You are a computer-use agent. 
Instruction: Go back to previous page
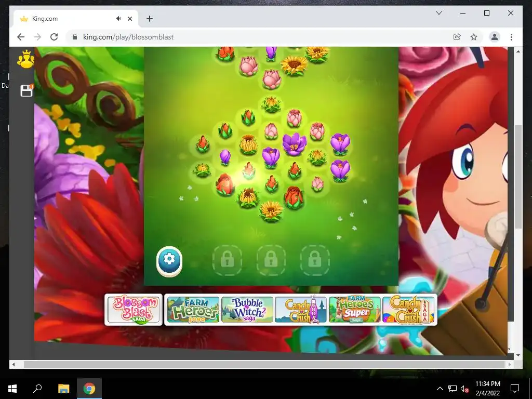(21, 37)
